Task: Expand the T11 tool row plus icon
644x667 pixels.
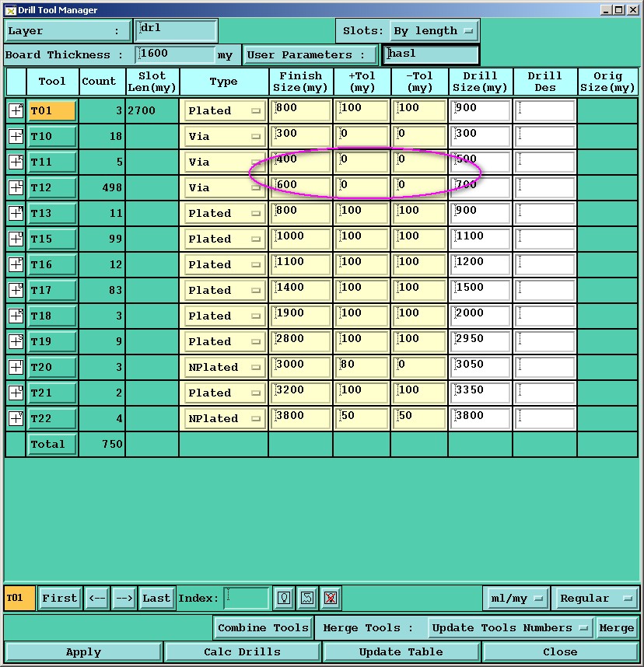Action: coord(16,162)
